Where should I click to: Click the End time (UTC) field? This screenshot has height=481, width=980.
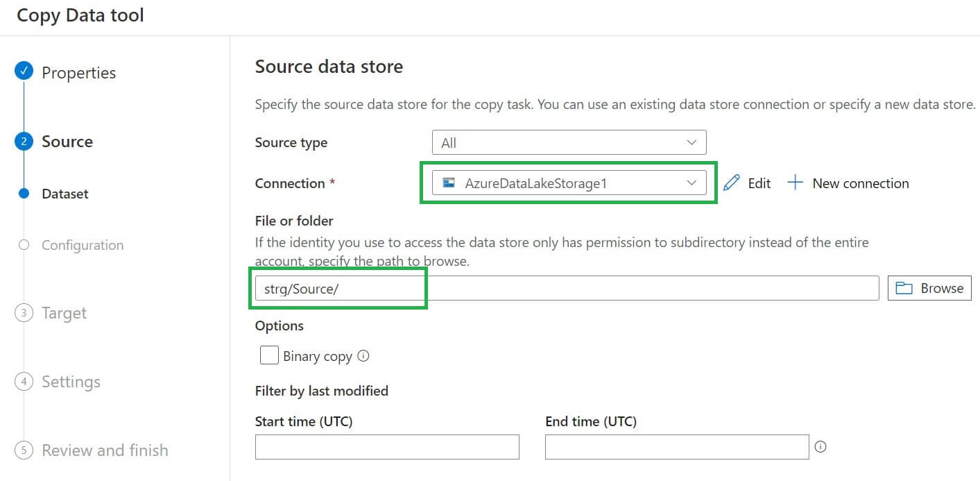pyautogui.click(x=676, y=447)
